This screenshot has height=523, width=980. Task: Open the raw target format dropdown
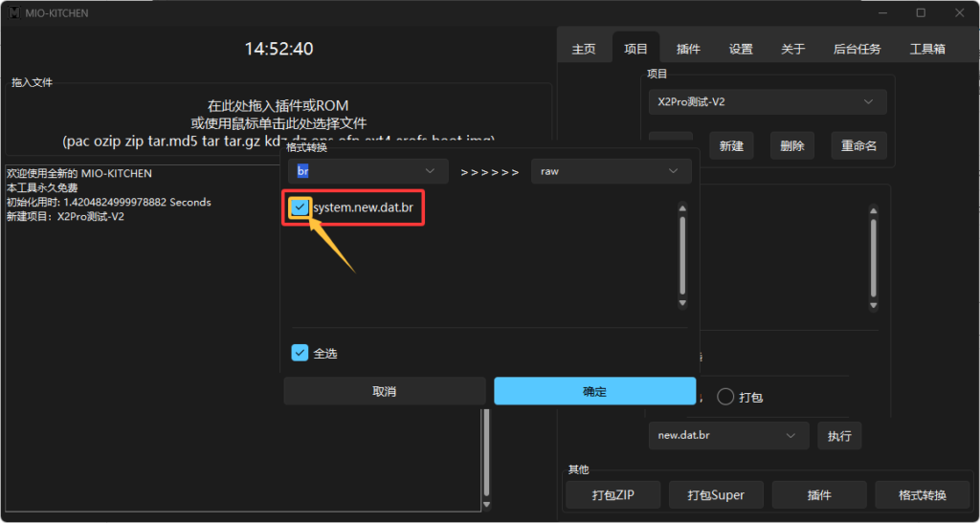(x=612, y=171)
